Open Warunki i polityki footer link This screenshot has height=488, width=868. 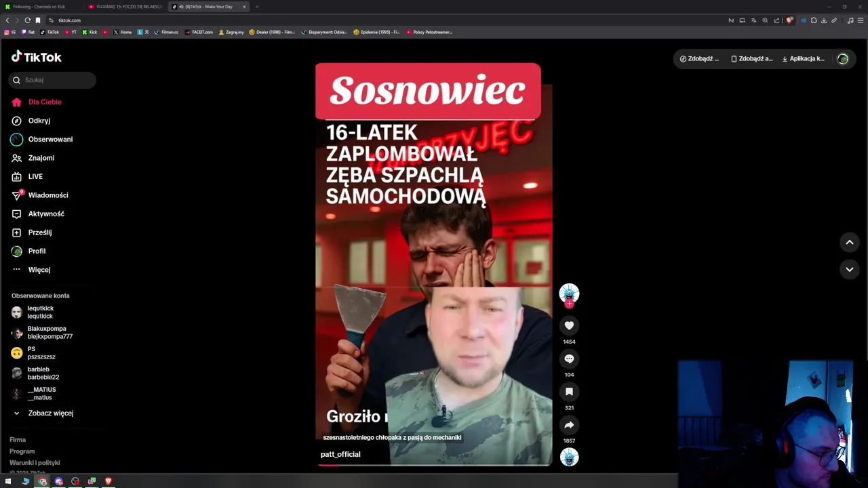click(x=35, y=463)
